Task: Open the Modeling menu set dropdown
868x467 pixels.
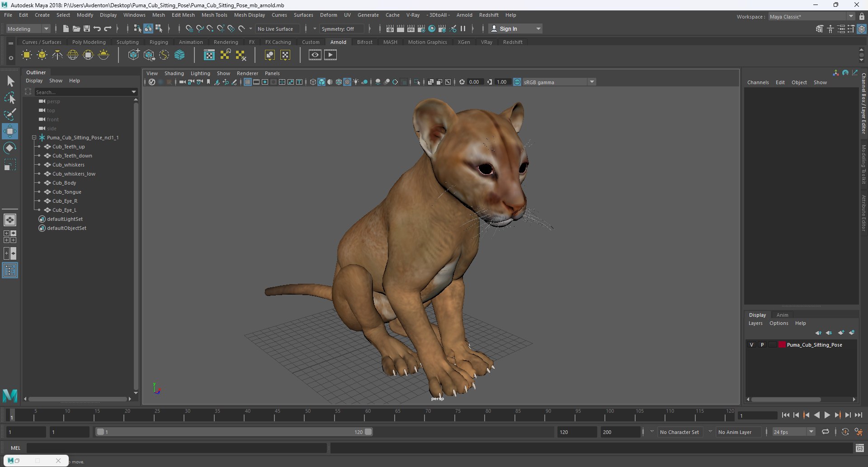Action: pyautogui.click(x=28, y=29)
